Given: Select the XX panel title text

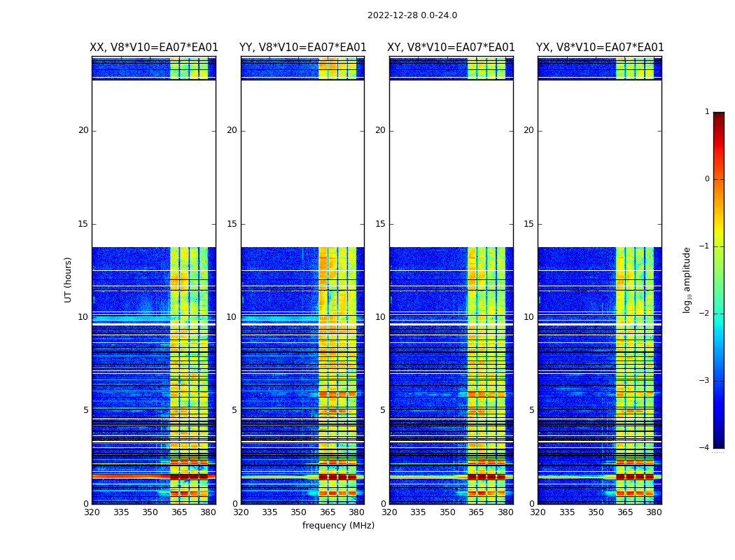Looking at the screenshot, I should click(154, 48).
